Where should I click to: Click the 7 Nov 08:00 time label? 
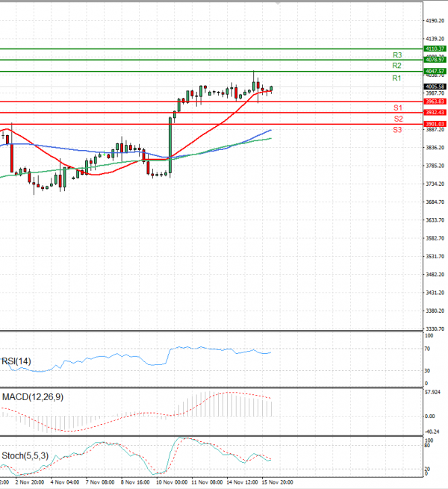[x=100, y=482]
